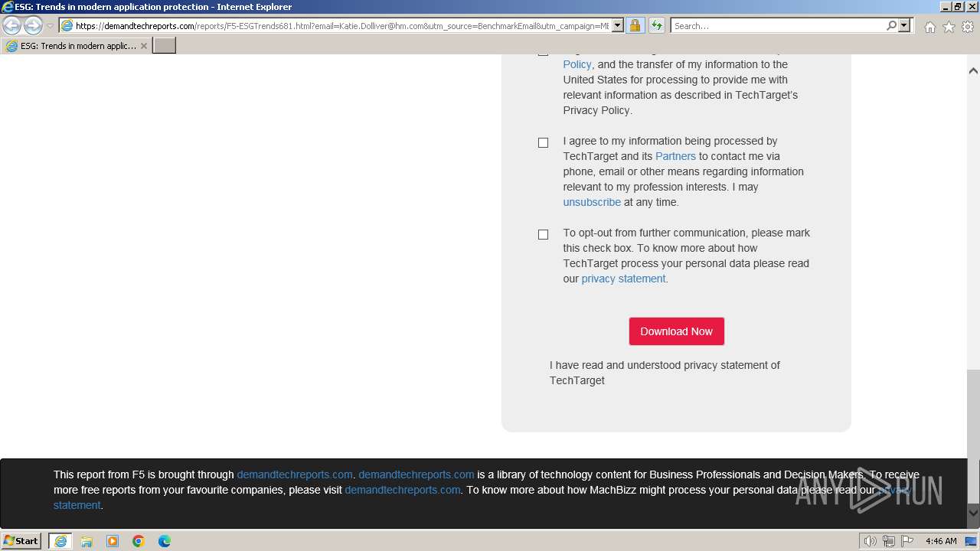Click the Policy link
The width and height of the screenshot is (980, 551).
[x=577, y=64]
